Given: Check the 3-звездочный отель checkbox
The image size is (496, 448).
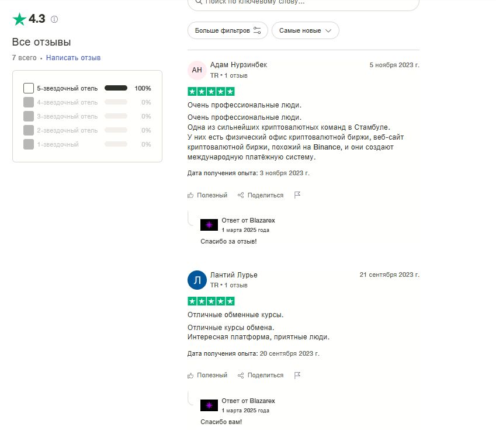Looking at the screenshot, I should (x=29, y=116).
